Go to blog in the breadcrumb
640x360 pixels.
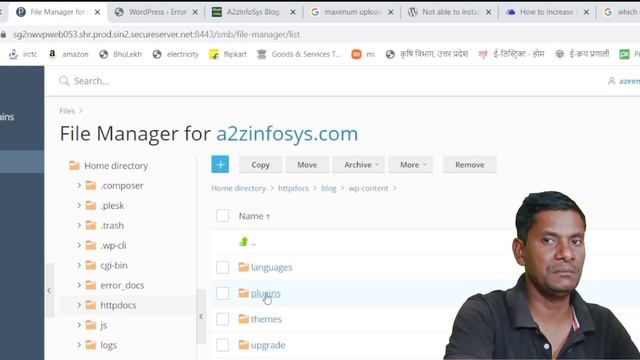pos(329,188)
